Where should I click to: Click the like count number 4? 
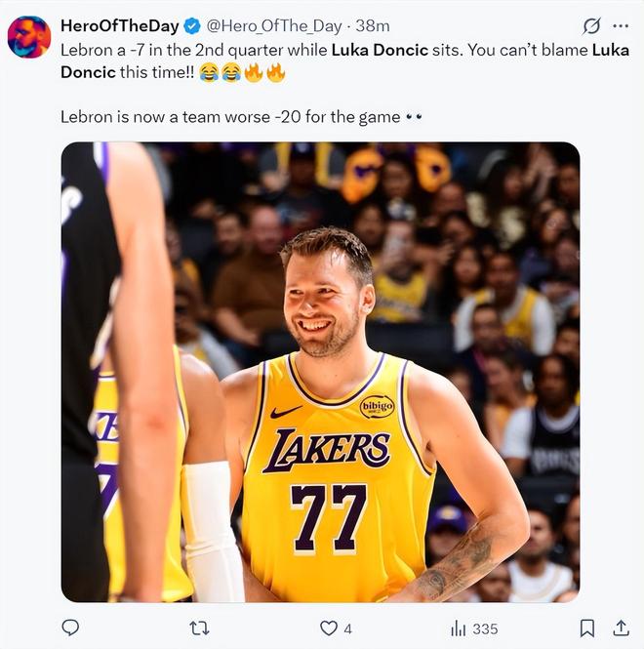click(x=348, y=629)
